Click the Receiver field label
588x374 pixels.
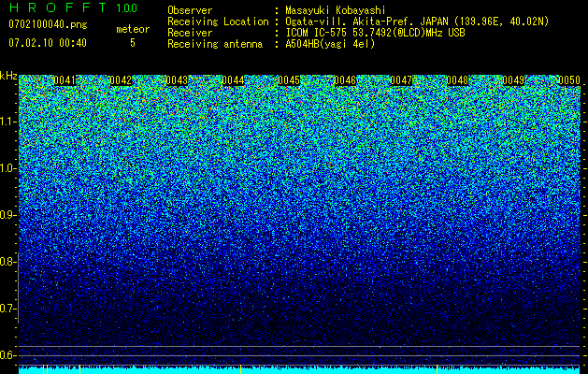190,33
